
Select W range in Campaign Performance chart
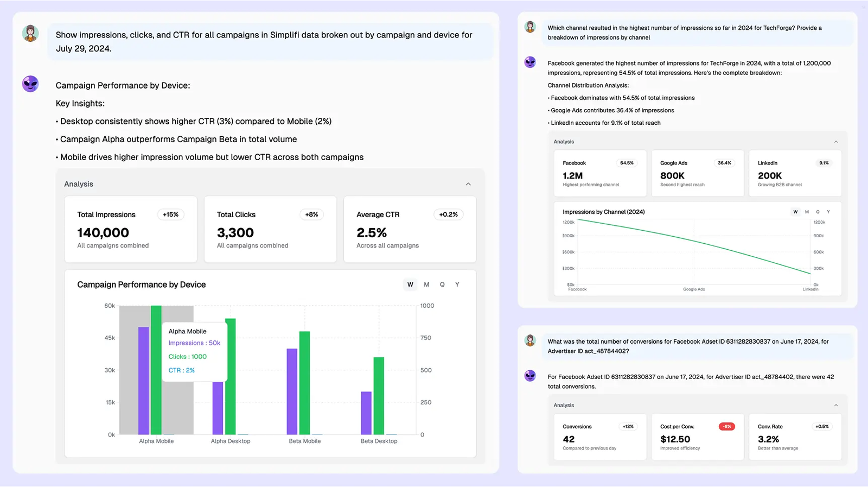pyautogui.click(x=410, y=284)
